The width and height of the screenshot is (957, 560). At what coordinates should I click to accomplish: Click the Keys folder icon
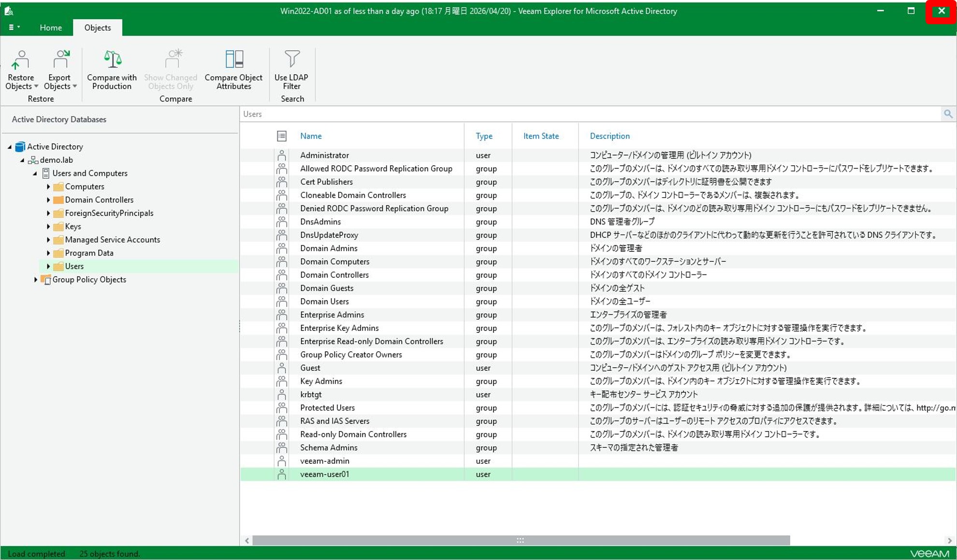[58, 227]
